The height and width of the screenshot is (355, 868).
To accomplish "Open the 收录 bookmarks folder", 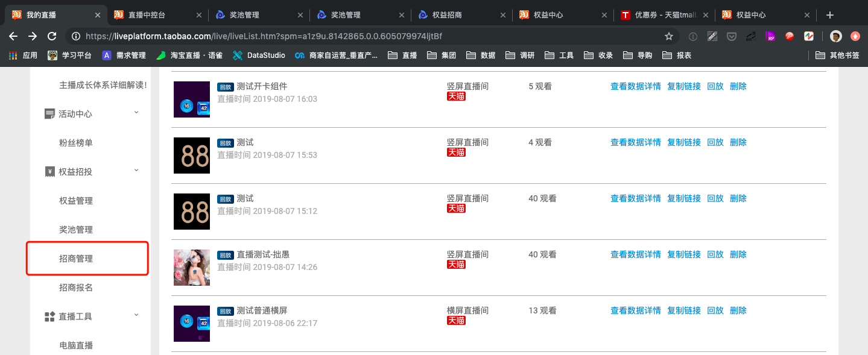I will coord(598,55).
